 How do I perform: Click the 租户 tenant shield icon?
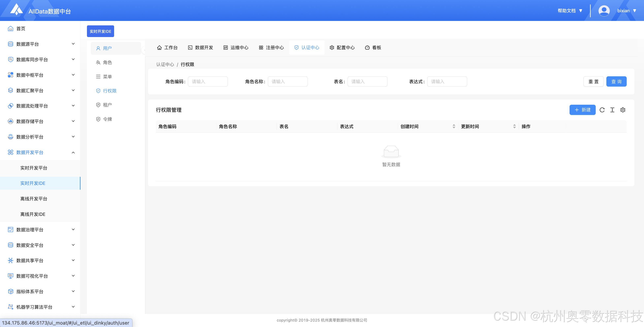[98, 105]
